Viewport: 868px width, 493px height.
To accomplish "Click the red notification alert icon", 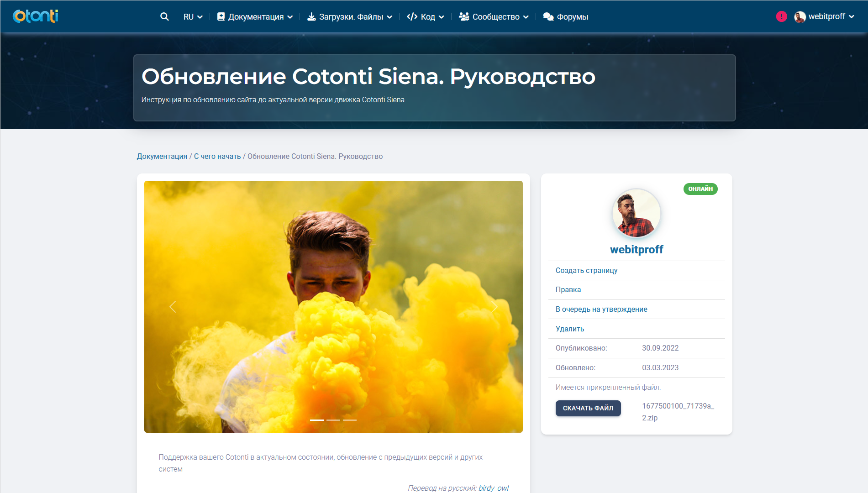I will click(781, 16).
